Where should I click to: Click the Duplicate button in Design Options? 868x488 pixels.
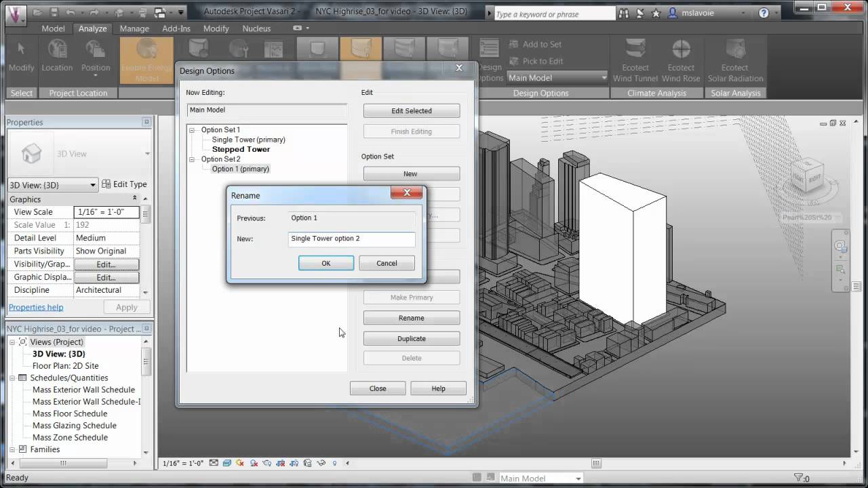411,338
